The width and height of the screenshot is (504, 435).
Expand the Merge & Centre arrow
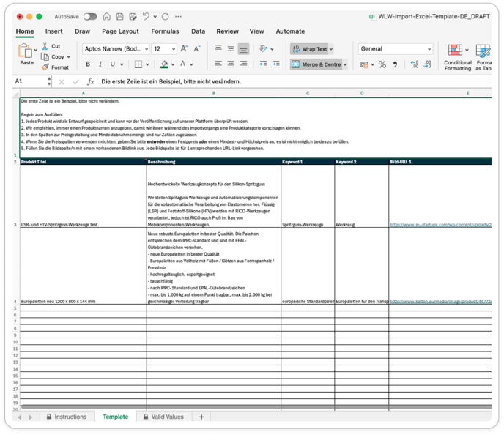[345, 64]
